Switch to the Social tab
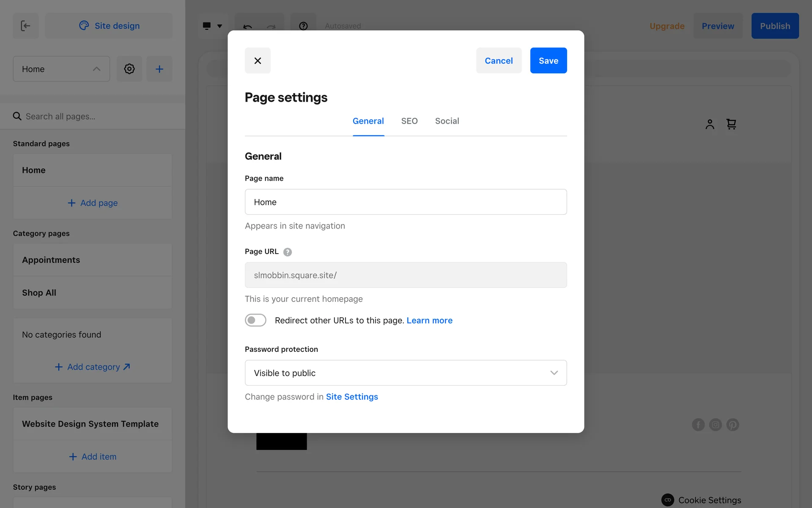This screenshot has width=812, height=508. click(447, 121)
